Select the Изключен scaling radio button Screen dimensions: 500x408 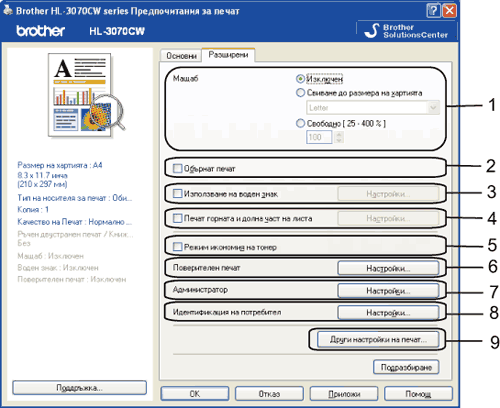[x=300, y=79]
